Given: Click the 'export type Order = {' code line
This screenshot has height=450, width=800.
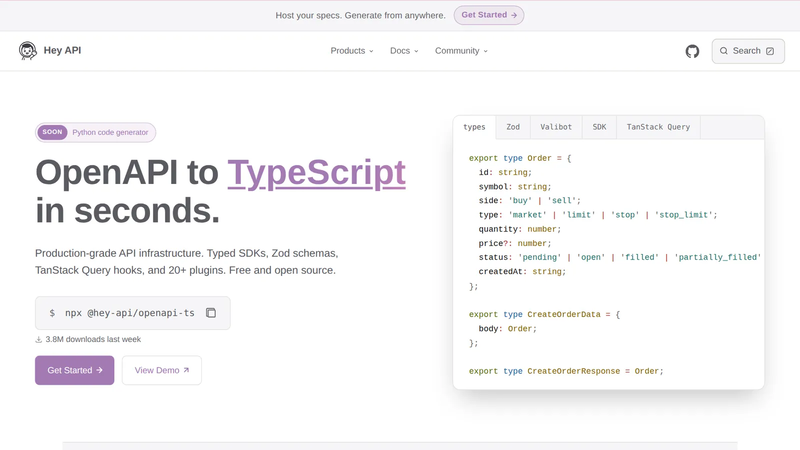Looking at the screenshot, I should (x=520, y=159).
